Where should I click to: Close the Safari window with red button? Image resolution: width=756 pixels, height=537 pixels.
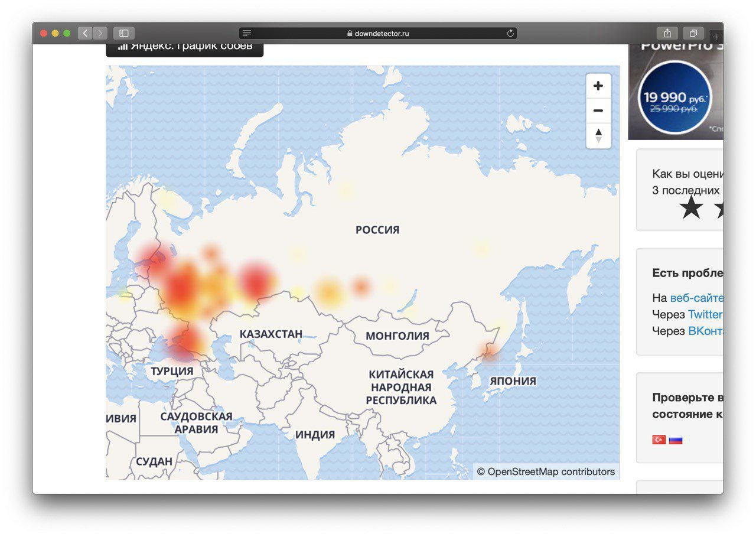(x=44, y=33)
